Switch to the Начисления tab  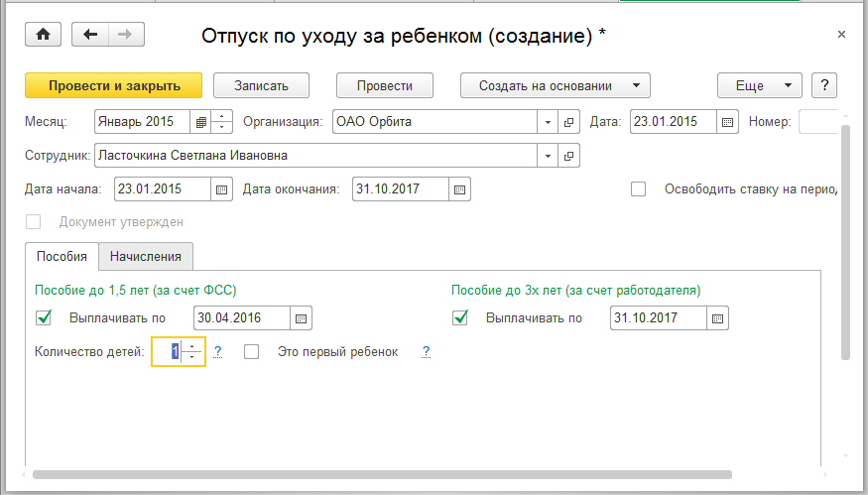146,256
